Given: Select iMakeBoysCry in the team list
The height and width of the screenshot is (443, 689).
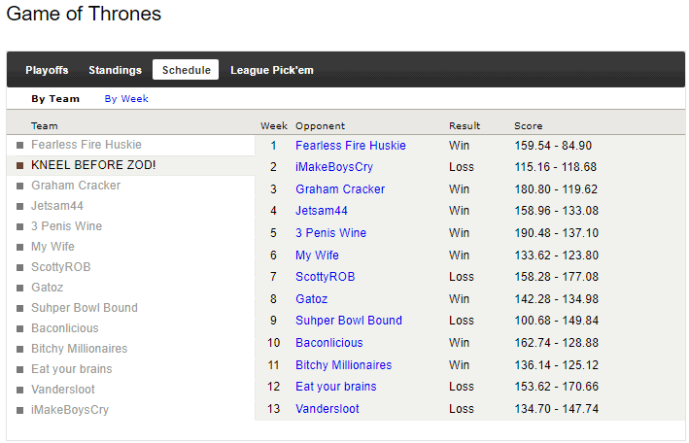Looking at the screenshot, I should point(70,410).
